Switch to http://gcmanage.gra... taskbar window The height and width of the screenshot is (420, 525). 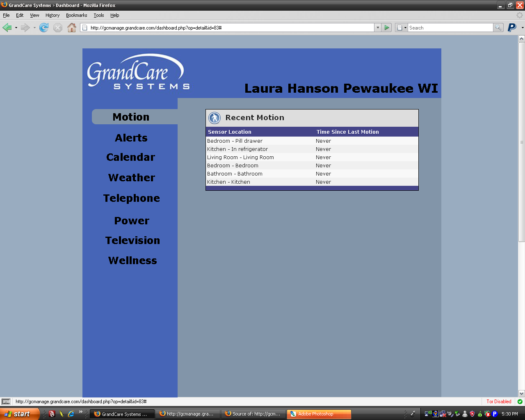coord(188,414)
